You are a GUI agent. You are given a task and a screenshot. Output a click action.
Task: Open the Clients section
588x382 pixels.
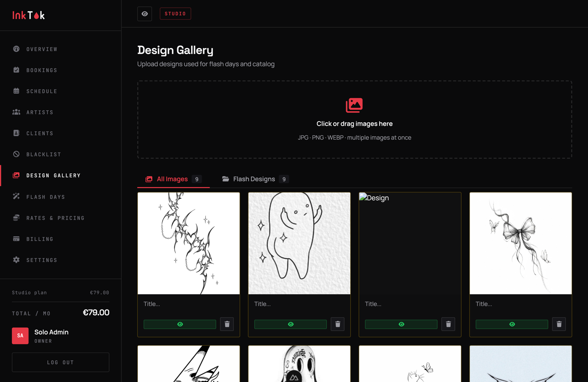60,133
